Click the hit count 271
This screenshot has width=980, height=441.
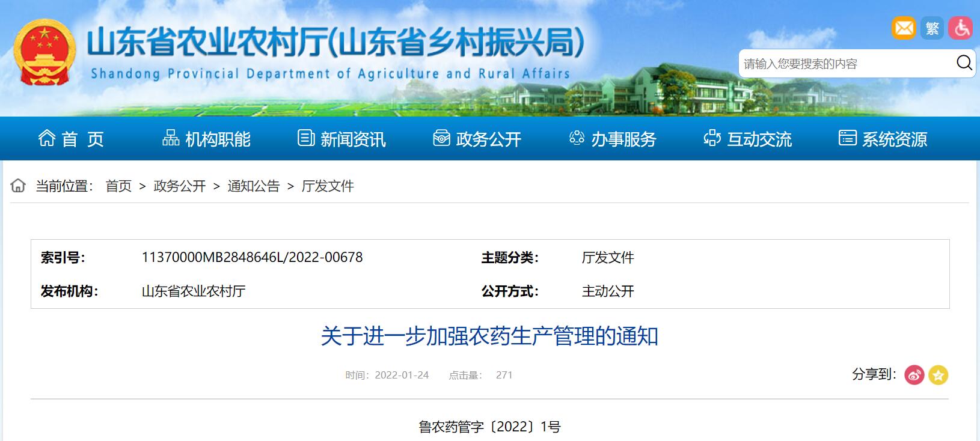pos(504,376)
